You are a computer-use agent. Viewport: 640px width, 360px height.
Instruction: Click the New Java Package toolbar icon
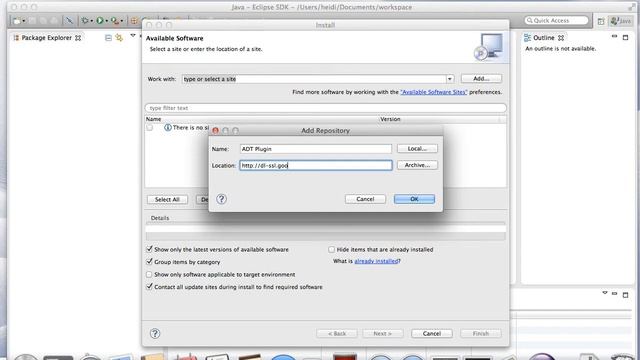(134, 20)
